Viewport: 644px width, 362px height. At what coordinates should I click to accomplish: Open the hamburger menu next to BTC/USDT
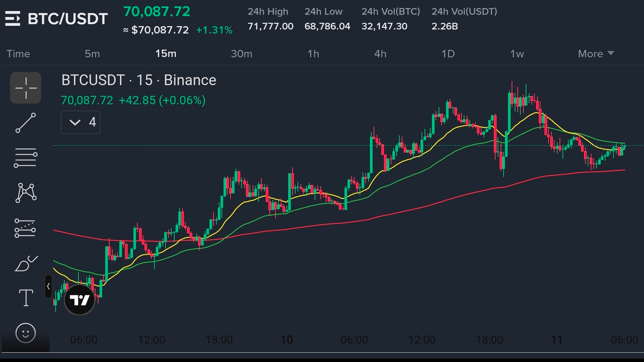13,18
